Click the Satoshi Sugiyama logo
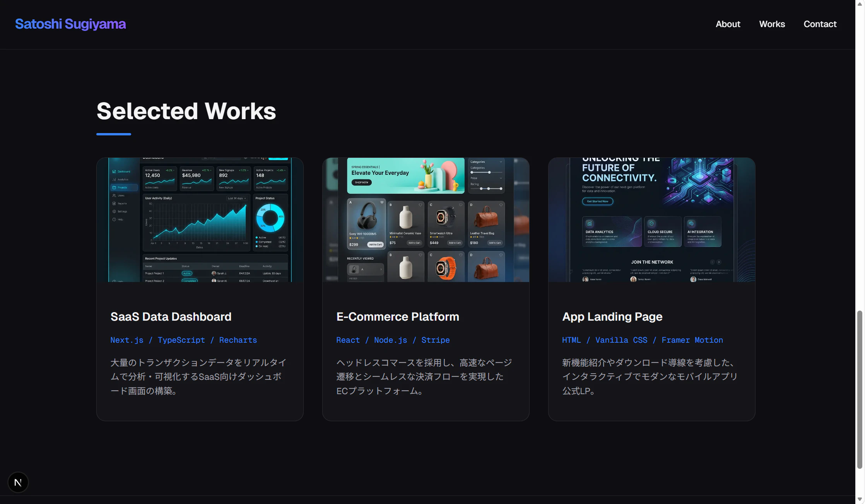The height and width of the screenshot is (504, 865). click(70, 24)
